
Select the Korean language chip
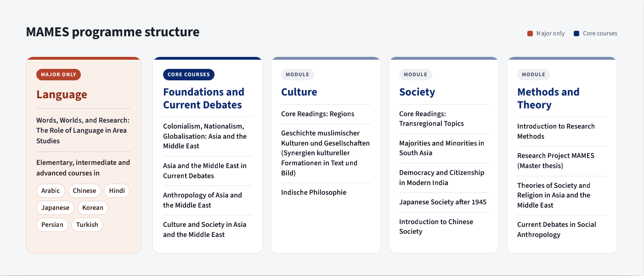pos(93,208)
